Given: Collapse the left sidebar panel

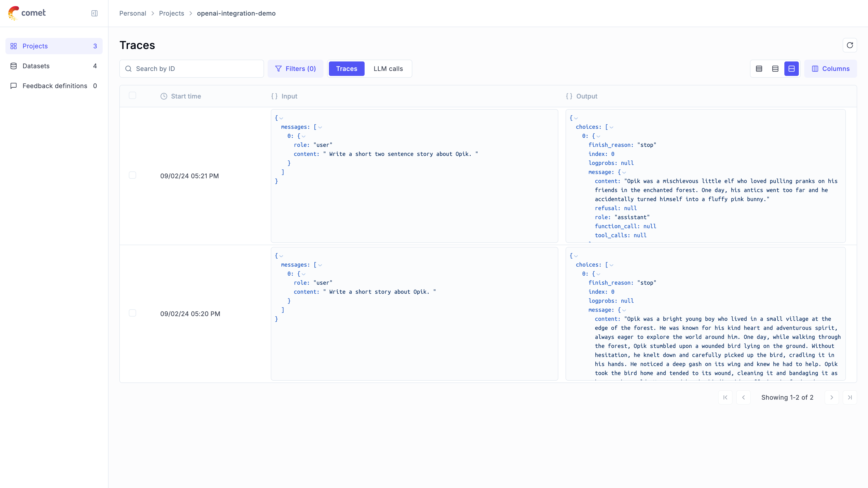Looking at the screenshot, I should click(94, 13).
